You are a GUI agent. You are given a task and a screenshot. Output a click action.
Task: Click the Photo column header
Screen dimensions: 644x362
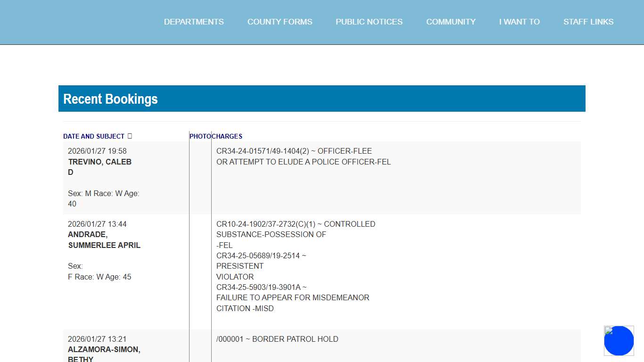pos(200,136)
